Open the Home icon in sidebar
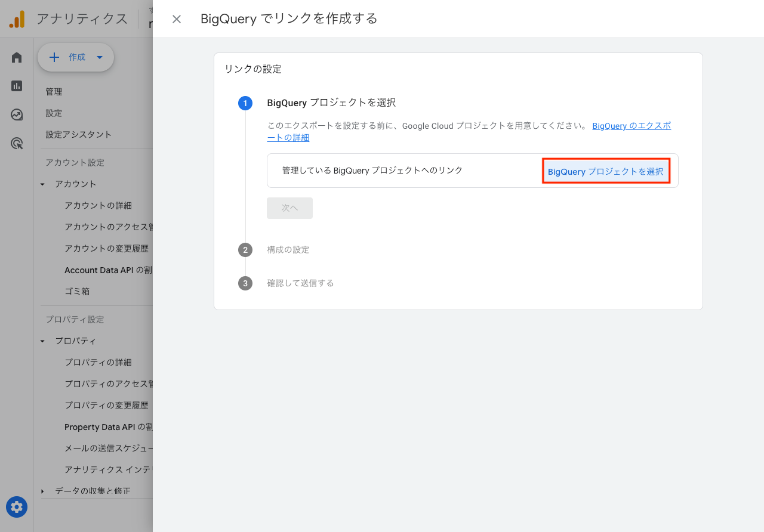This screenshot has height=532, width=764. point(17,57)
